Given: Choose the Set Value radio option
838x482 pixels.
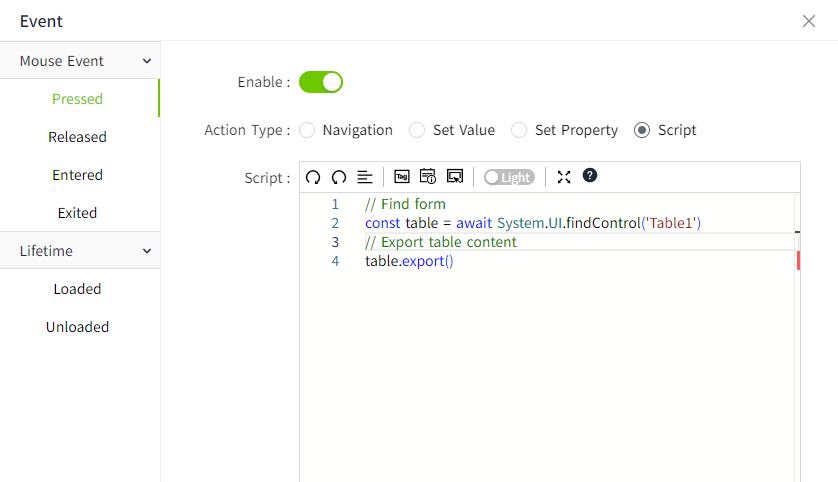Looking at the screenshot, I should pos(418,130).
